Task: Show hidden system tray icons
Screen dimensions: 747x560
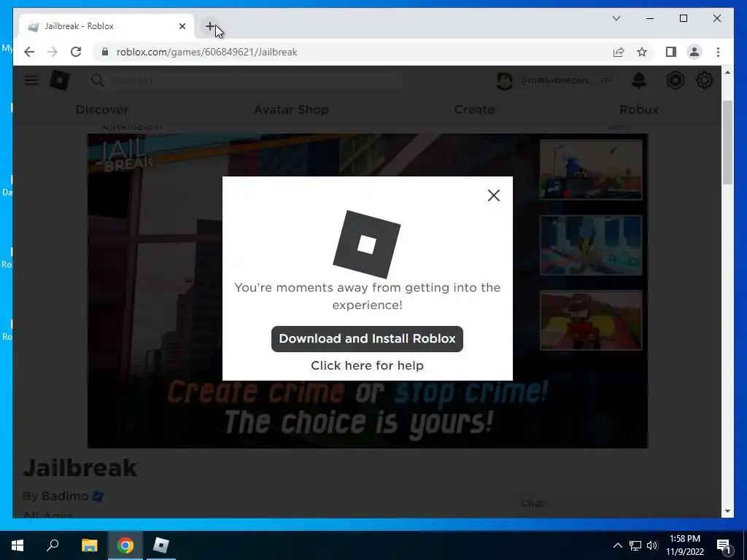Action: pos(617,545)
